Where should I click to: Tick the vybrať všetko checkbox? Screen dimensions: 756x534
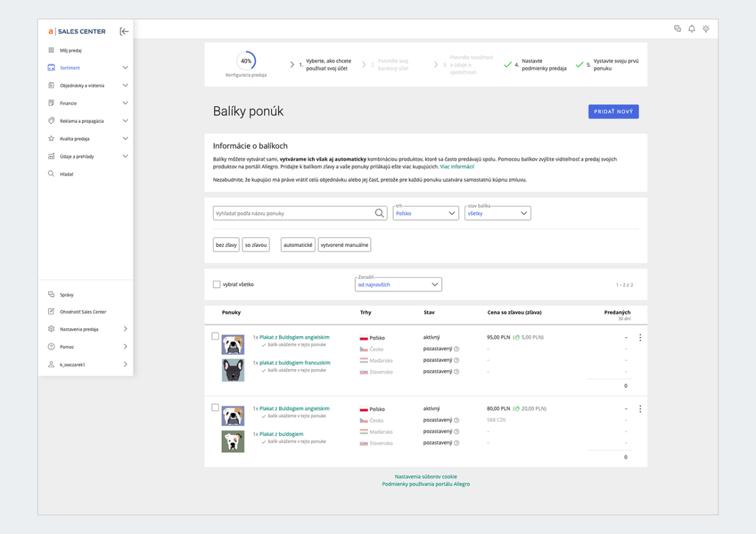[216, 285]
